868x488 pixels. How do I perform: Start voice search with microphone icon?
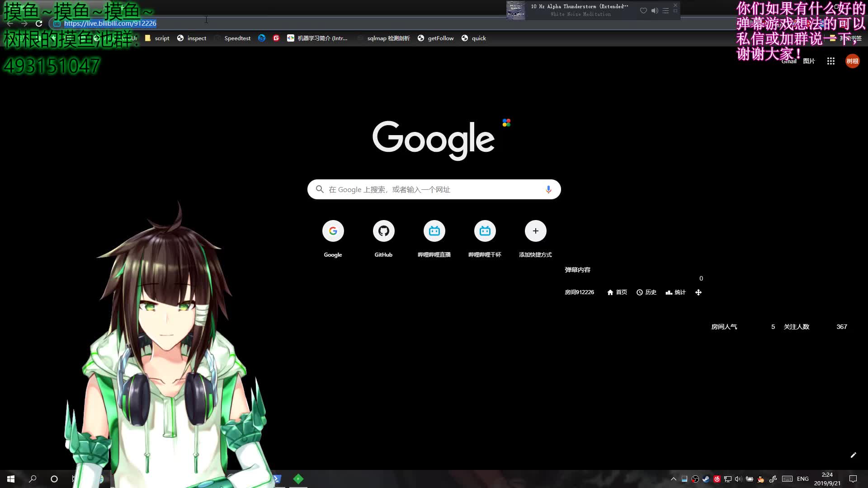[x=548, y=189]
